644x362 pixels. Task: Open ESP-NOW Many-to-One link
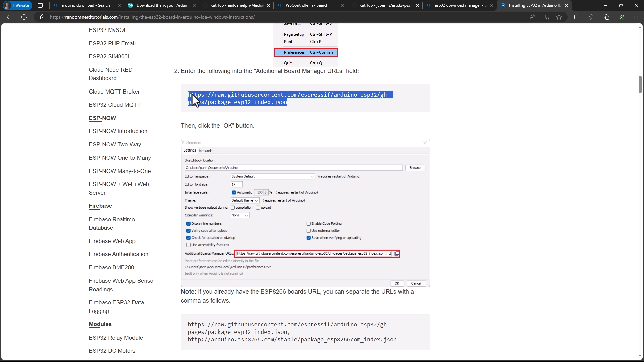click(120, 171)
